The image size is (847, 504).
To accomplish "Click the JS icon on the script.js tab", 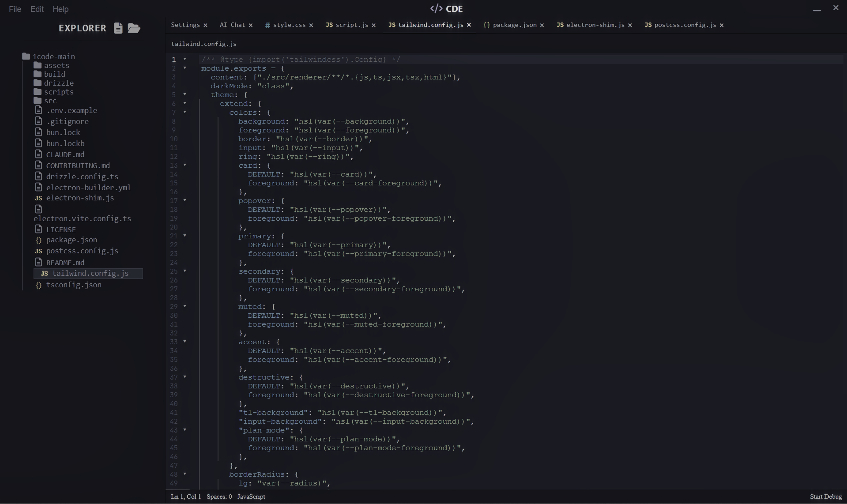I will (x=329, y=25).
